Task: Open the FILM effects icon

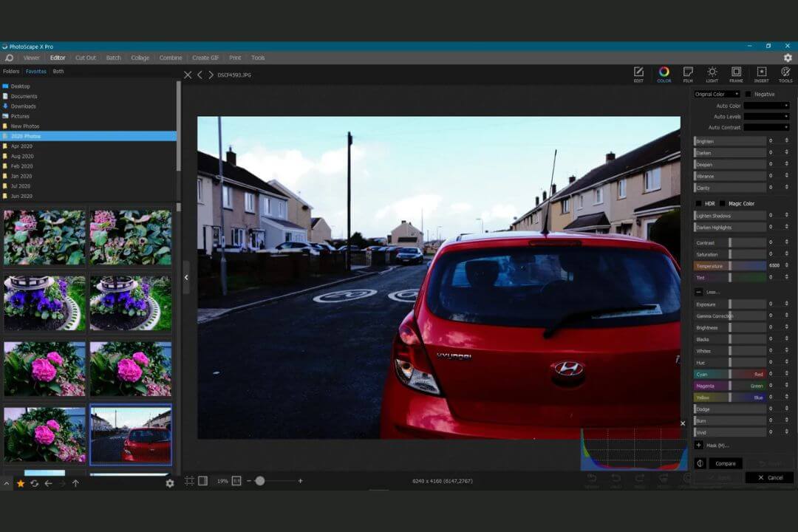Action: click(688, 74)
